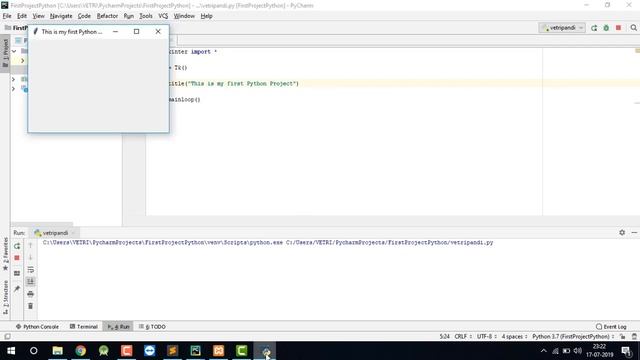Open the Help menu
Screen dimensions: 640x360
[x=207, y=16]
